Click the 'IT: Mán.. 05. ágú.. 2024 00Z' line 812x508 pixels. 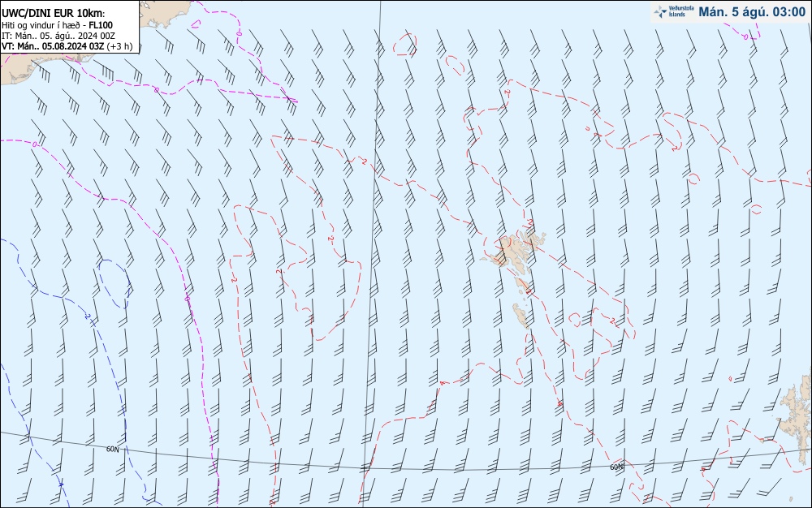point(58,36)
